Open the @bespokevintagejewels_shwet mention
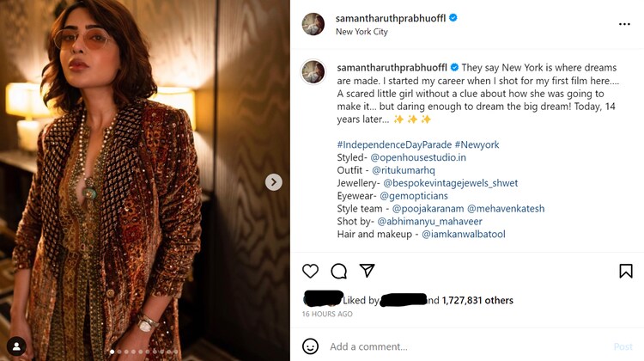The height and width of the screenshot is (361, 644). click(450, 183)
